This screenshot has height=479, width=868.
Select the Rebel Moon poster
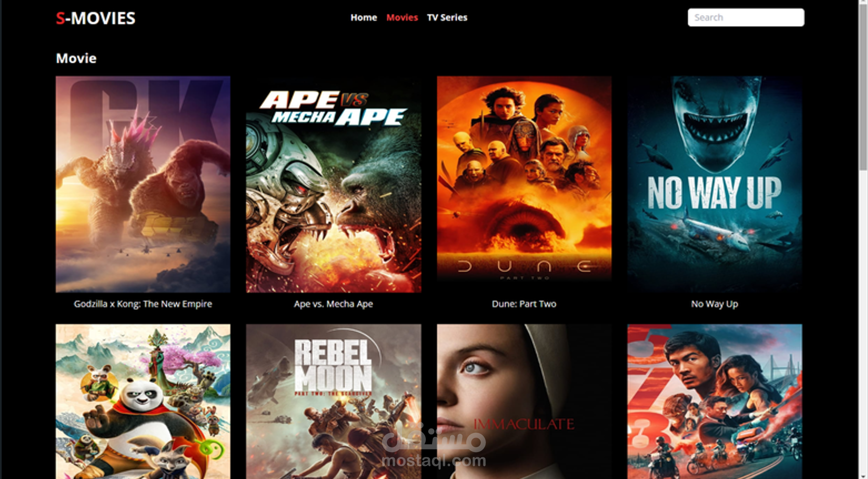pyautogui.click(x=334, y=402)
